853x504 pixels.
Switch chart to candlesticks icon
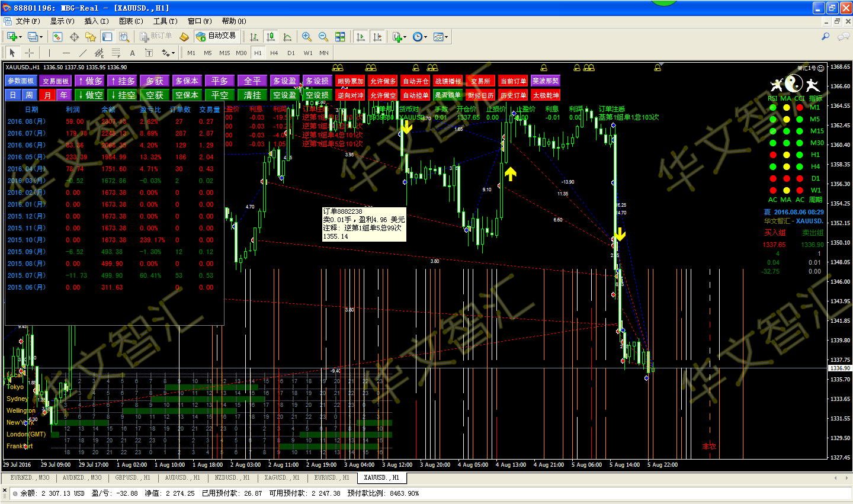point(271,37)
